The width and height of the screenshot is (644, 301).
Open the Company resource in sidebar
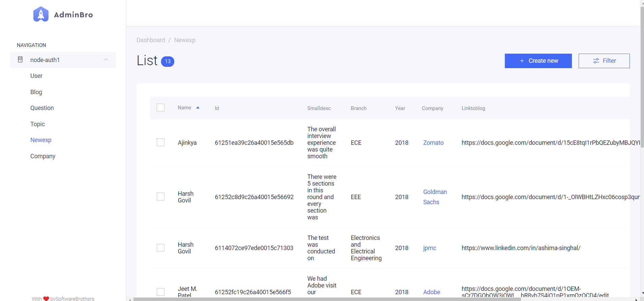43,156
